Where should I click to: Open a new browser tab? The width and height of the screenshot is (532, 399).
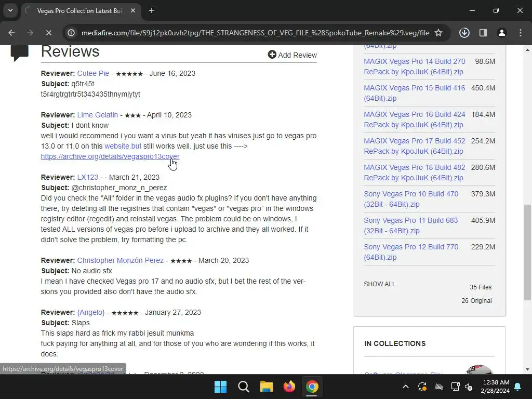tap(152, 10)
